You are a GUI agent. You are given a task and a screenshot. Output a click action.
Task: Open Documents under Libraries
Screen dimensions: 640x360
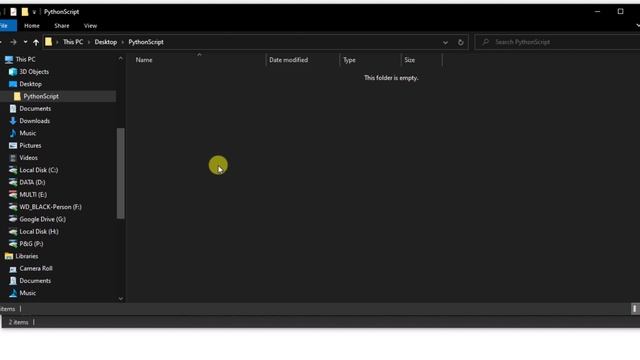click(35, 280)
